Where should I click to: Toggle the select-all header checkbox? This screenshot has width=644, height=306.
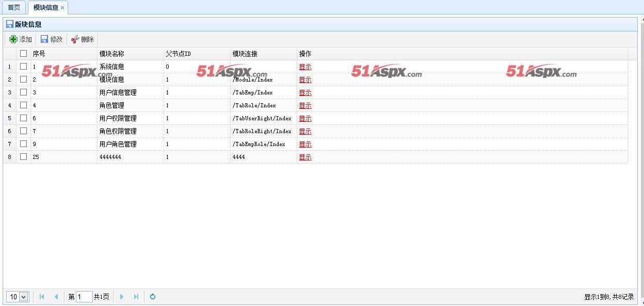tap(23, 53)
